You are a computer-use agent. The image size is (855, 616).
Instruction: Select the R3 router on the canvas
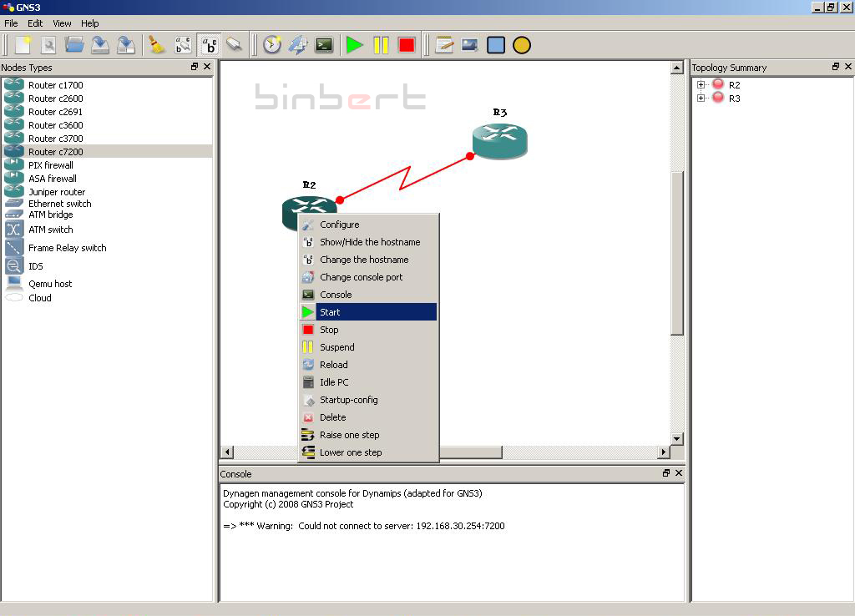pos(499,140)
